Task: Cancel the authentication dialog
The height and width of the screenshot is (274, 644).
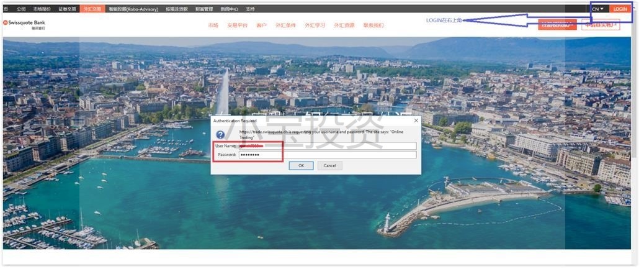Action: click(x=329, y=165)
